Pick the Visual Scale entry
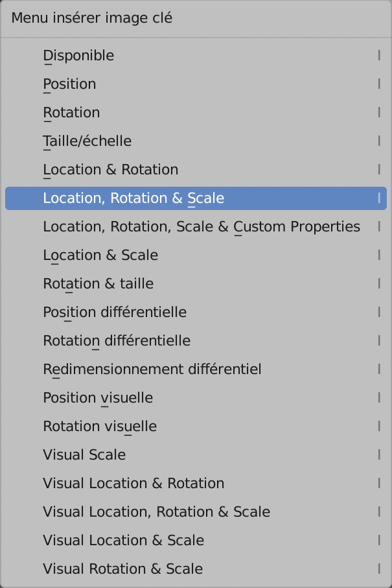The image size is (392, 588). tap(84, 455)
